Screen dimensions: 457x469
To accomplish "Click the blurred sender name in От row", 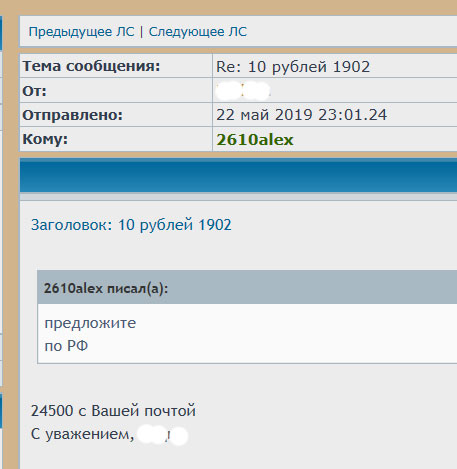I will 243,91.
